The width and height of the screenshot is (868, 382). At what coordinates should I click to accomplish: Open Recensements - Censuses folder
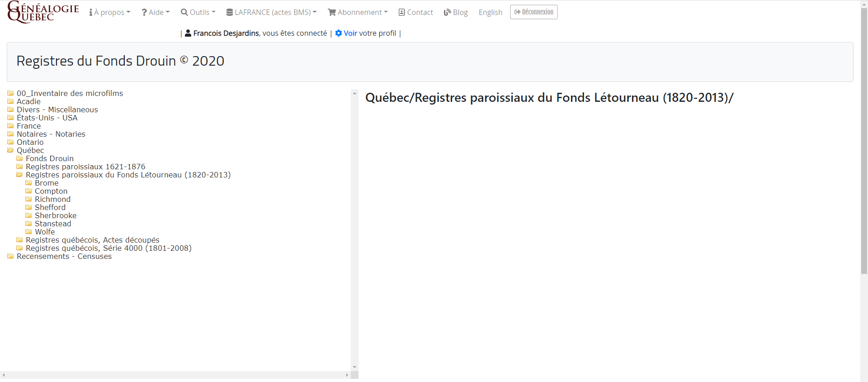[64, 256]
